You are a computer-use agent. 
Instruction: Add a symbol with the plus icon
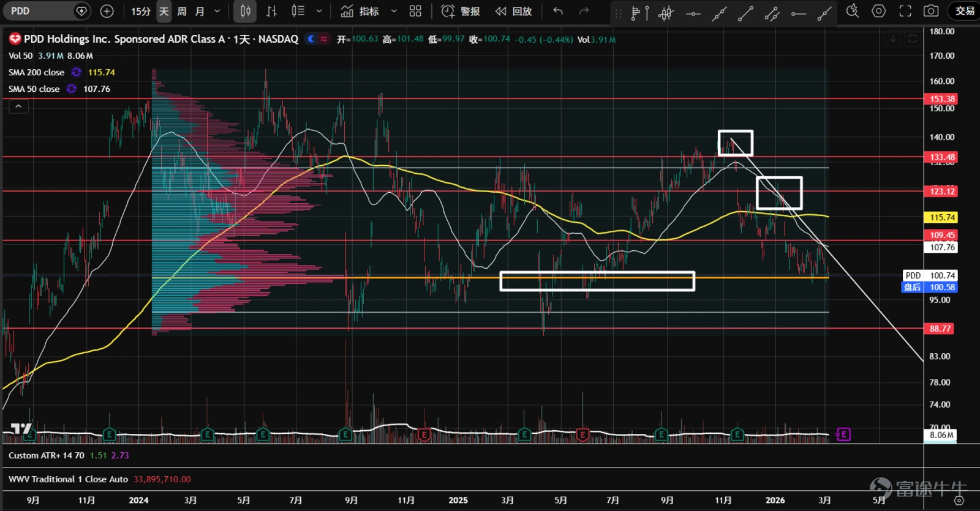(107, 11)
